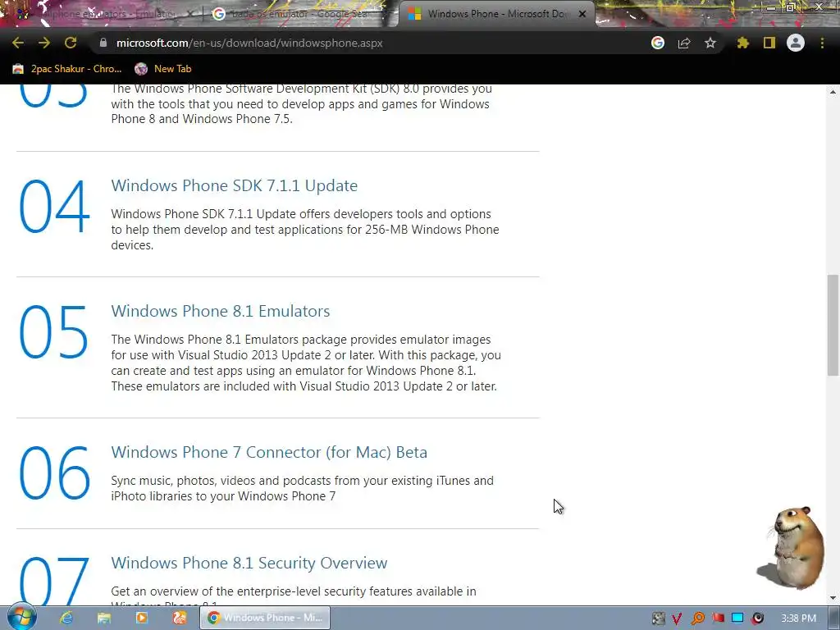Close the cellphone emulators tab
The image size is (840, 630).
point(190,15)
